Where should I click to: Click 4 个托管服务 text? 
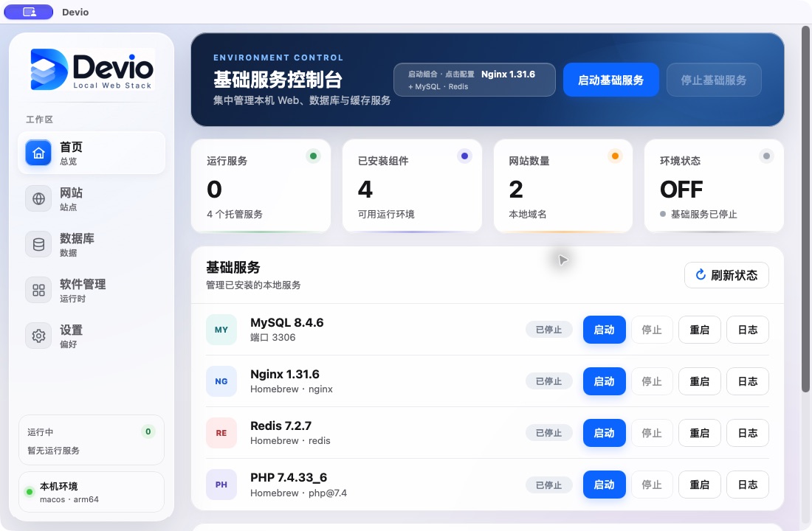pos(235,215)
